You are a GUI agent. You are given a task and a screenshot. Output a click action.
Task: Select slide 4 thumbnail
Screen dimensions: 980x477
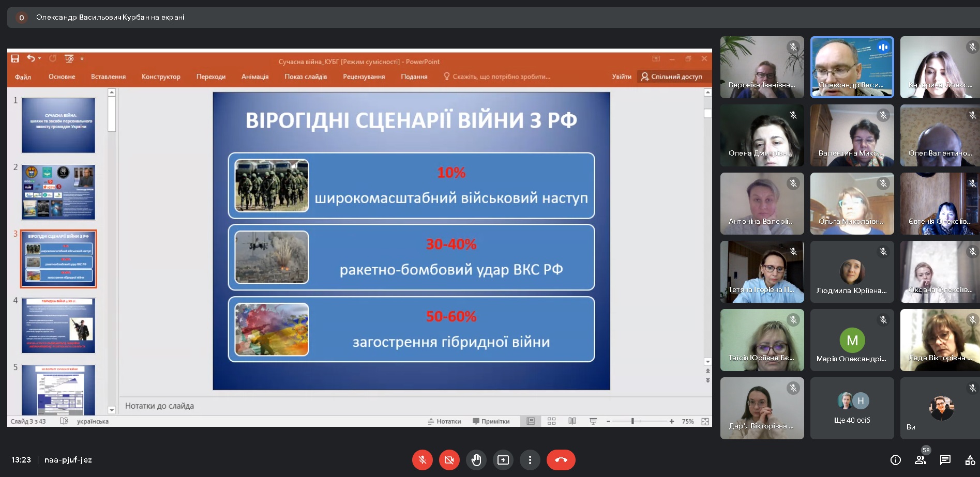(58, 325)
